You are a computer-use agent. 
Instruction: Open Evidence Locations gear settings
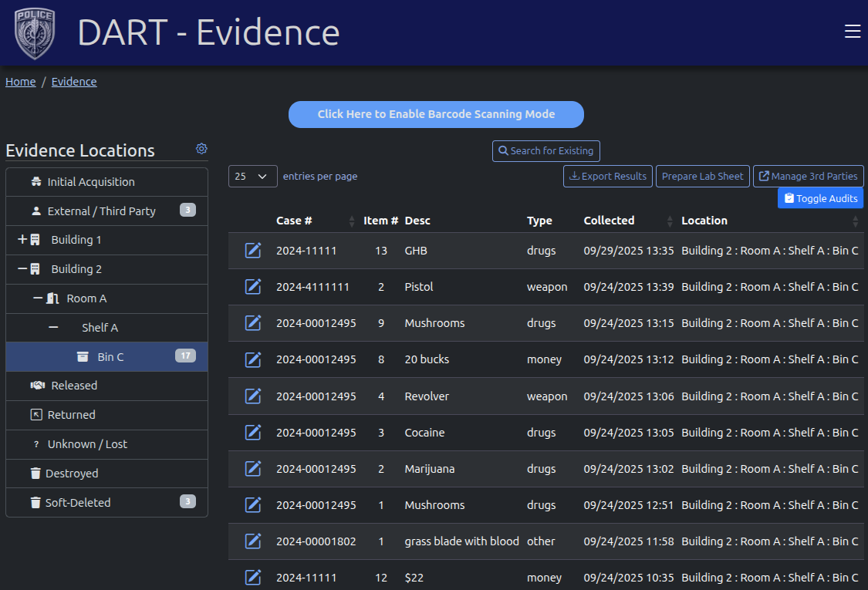tap(201, 149)
